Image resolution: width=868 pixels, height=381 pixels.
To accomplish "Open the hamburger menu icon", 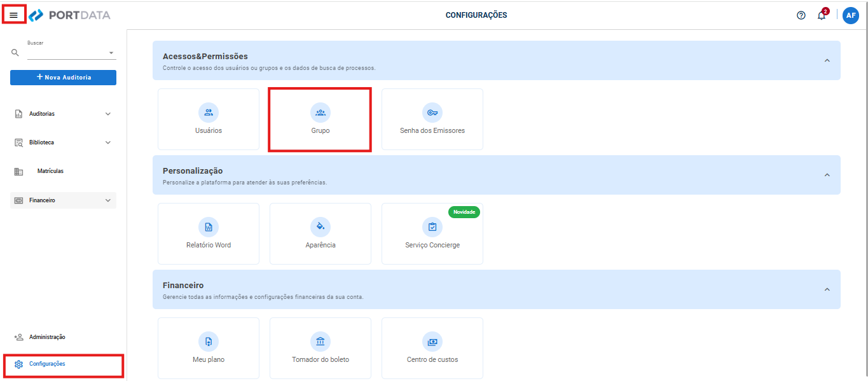I will (x=13, y=15).
